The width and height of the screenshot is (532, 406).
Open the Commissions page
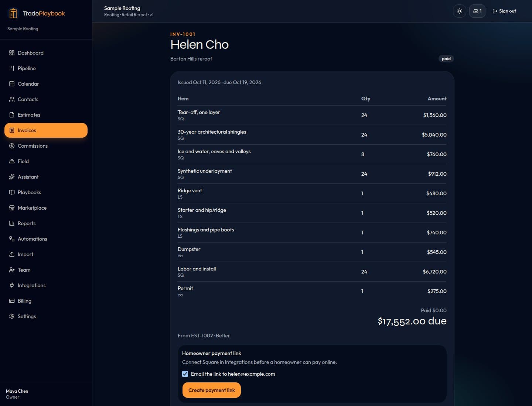[x=46, y=146]
